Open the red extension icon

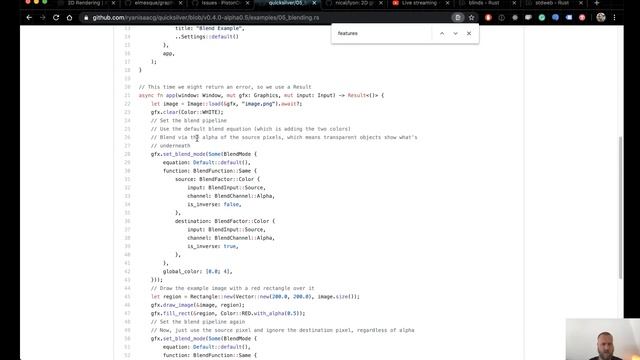(x=488, y=18)
